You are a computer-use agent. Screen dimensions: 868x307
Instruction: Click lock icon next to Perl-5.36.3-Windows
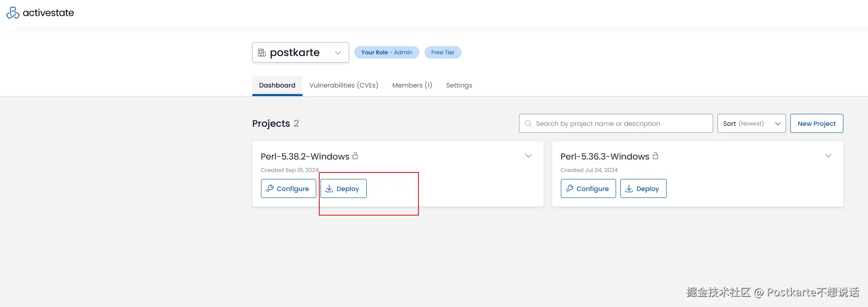(x=655, y=156)
